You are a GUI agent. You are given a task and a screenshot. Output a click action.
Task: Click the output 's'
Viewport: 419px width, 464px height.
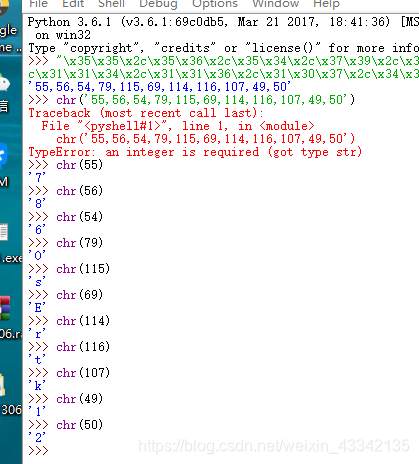pos(37,282)
